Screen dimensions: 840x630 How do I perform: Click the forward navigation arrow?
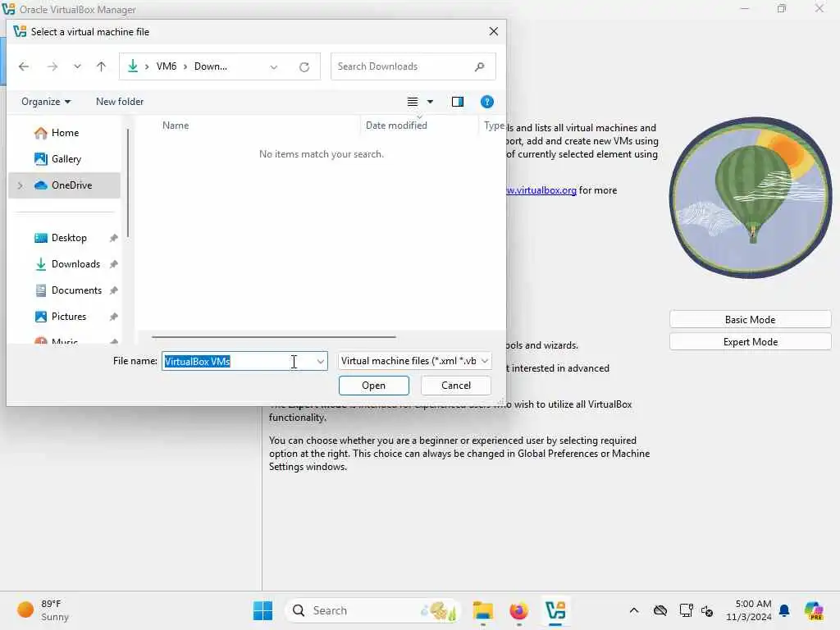click(52, 66)
